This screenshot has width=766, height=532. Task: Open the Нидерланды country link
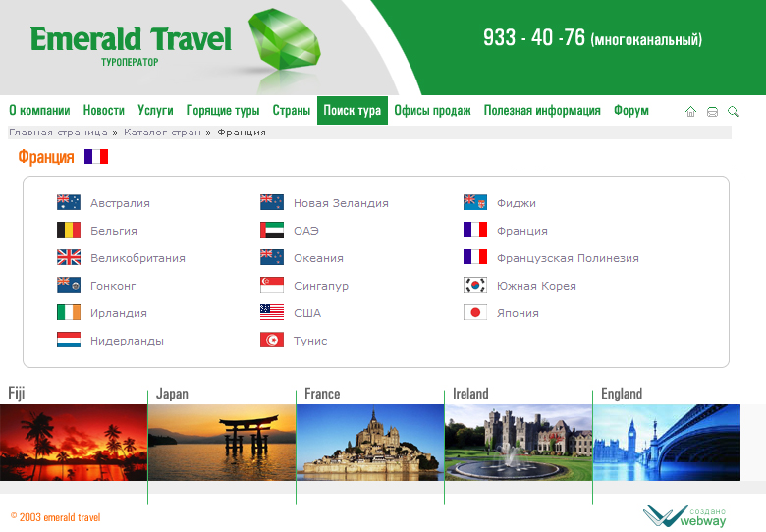(x=127, y=341)
